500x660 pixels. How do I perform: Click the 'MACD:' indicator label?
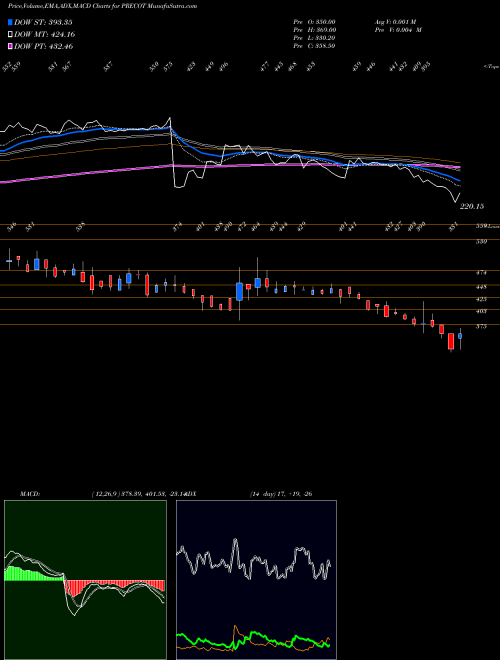pos(30,494)
